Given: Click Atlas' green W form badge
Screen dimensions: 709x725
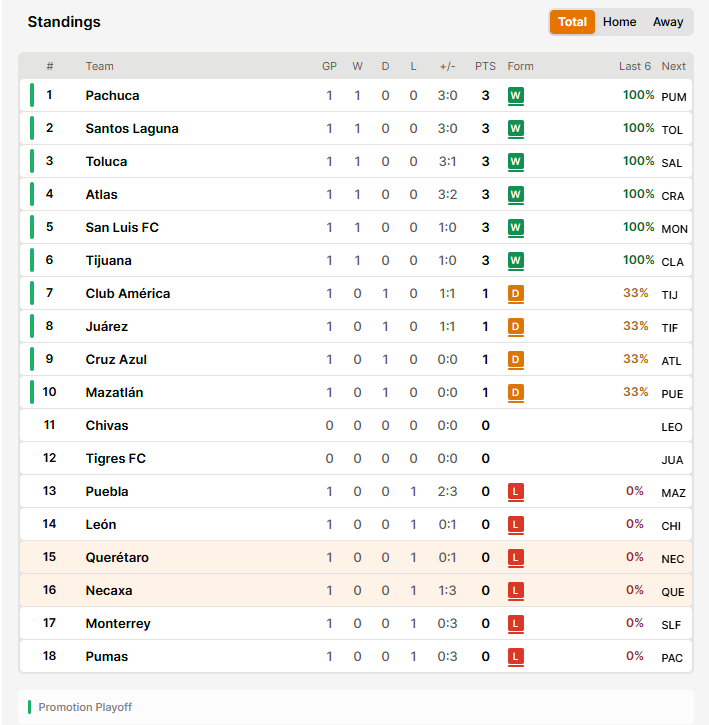Looking at the screenshot, I should click(515, 195).
